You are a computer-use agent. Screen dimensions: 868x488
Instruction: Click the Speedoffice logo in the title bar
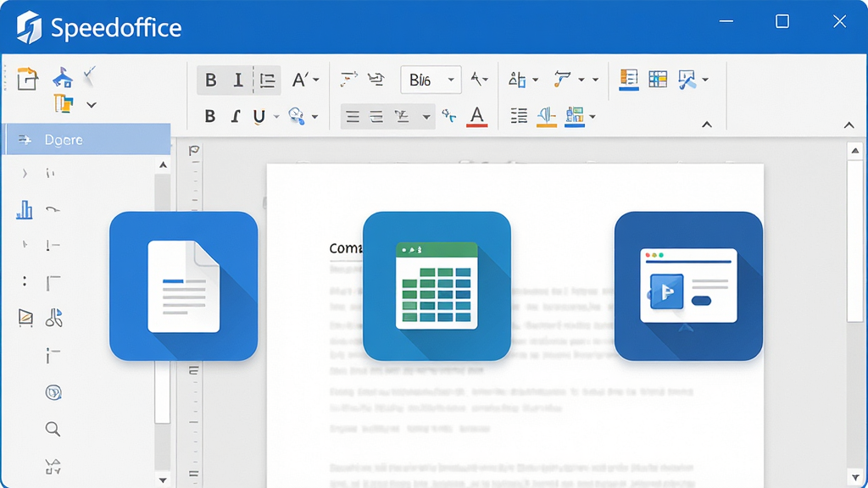(x=30, y=27)
